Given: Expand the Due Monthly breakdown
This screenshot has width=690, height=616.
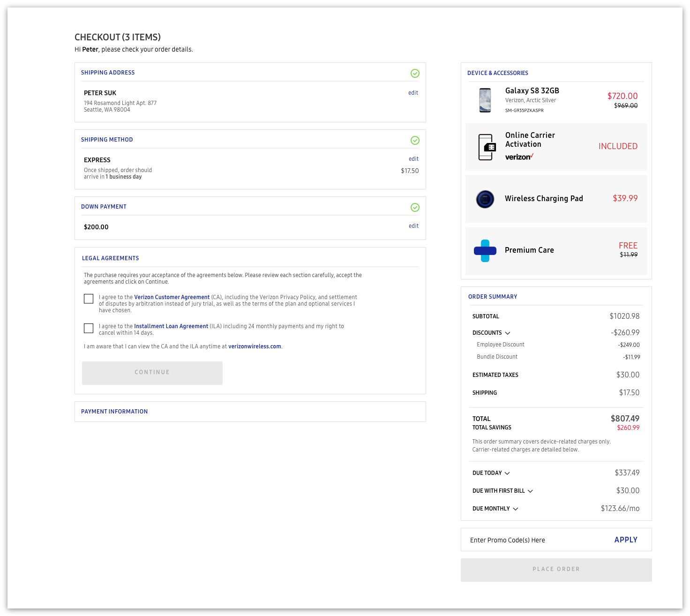Looking at the screenshot, I should click(516, 509).
